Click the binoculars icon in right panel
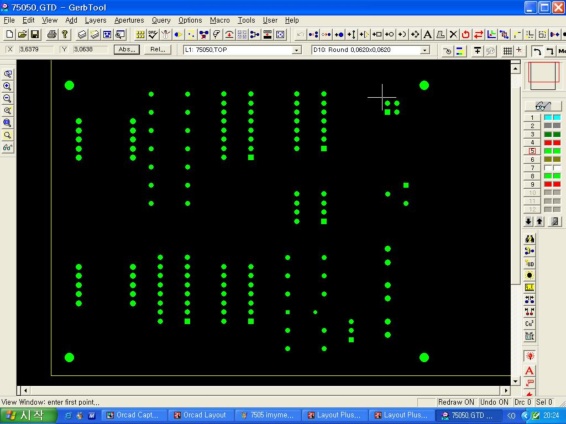Screen dimensions: 566x424 click(530, 239)
